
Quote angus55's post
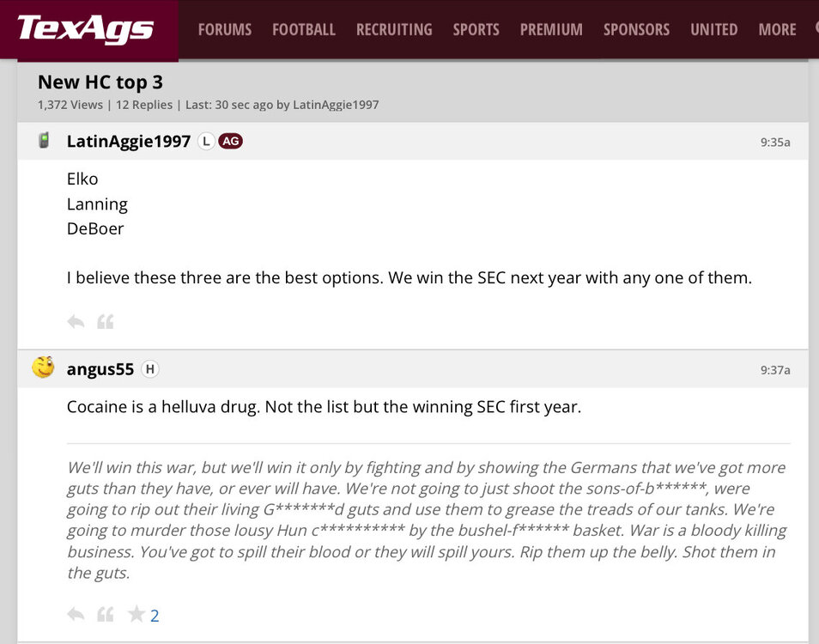(x=105, y=614)
